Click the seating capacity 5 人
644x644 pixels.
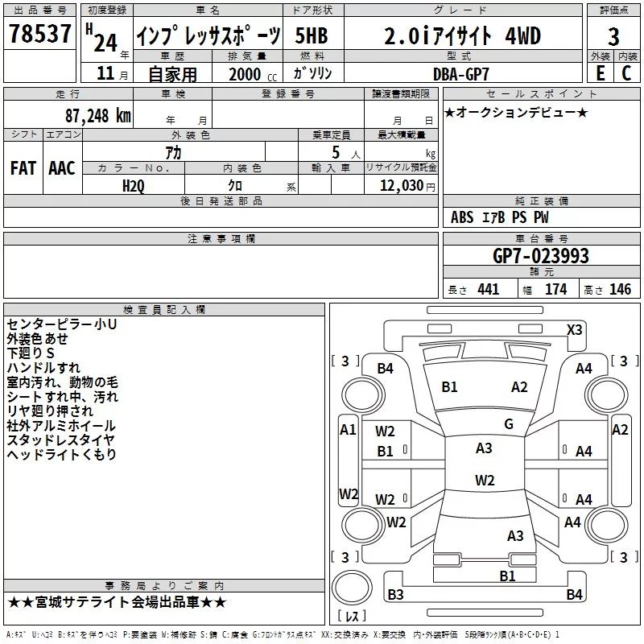[x=345, y=153]
